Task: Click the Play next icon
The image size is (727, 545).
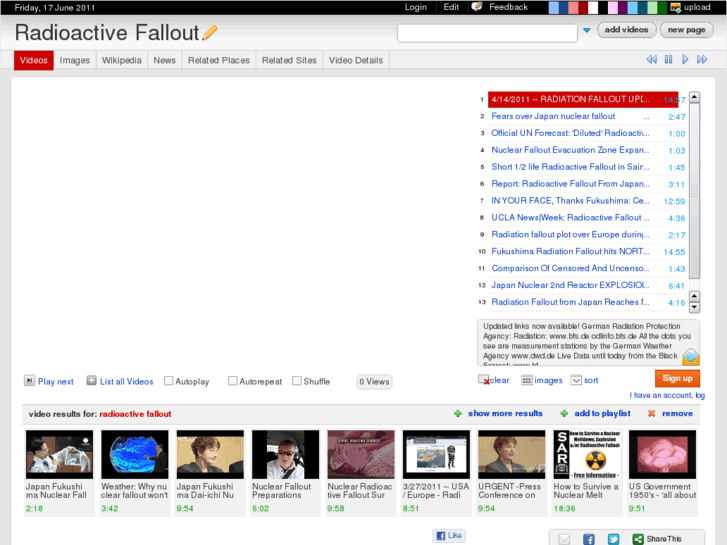Action: 30,381
